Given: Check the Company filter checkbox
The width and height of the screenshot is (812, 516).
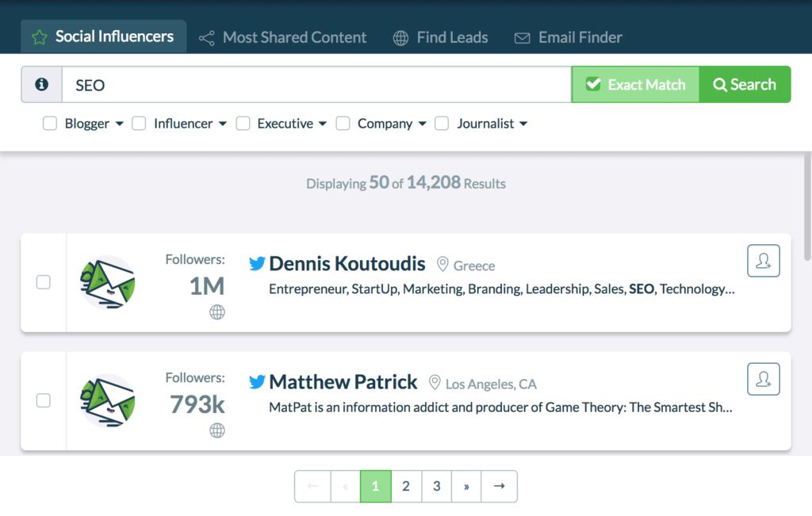Looking at the screenshot, I should coord(343,124).
